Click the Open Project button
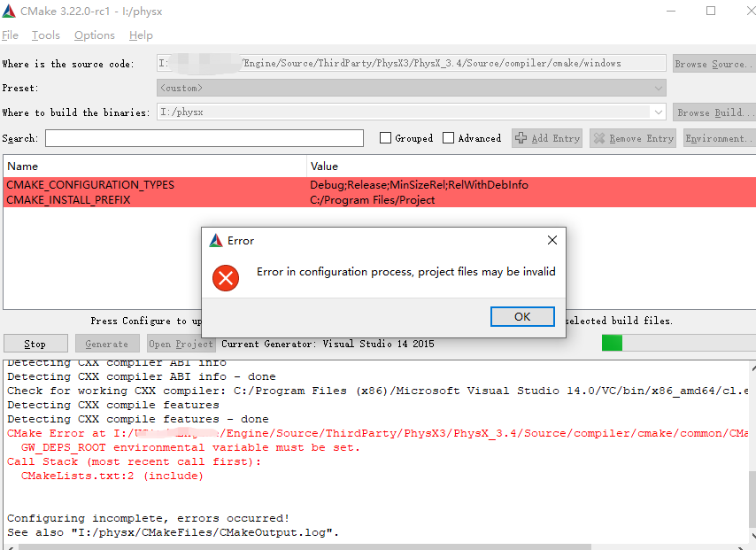Screen dimensions: 756x550 click(x=181, y=344)
